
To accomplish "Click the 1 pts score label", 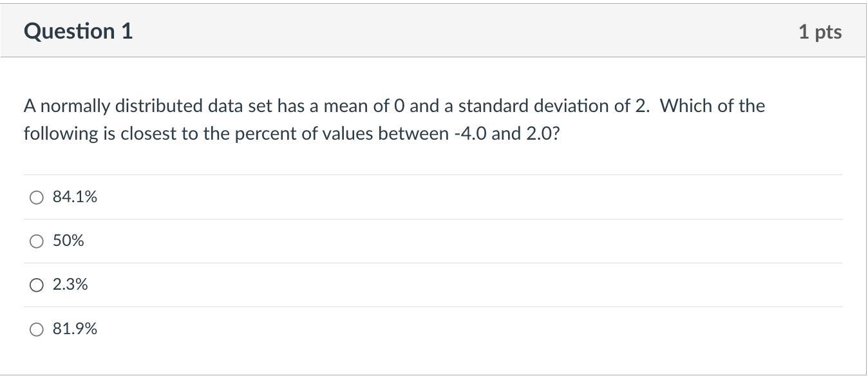I will [820, 32].
